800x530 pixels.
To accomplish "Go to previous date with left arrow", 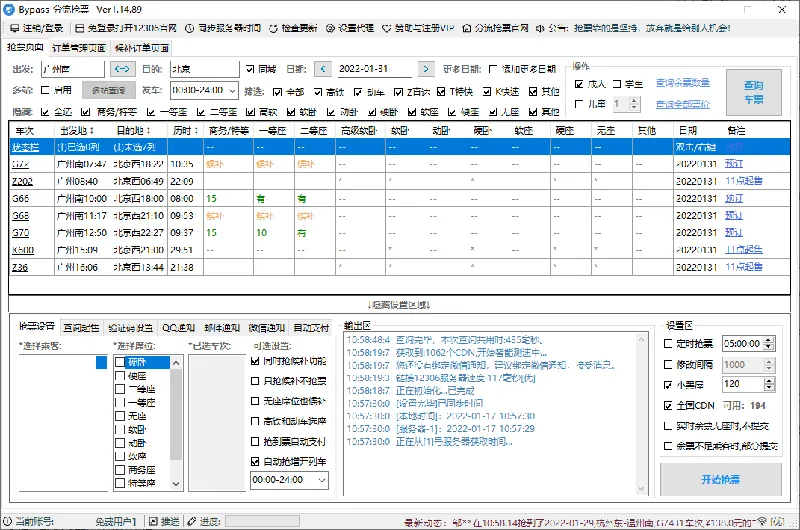I will click(323, 68).
